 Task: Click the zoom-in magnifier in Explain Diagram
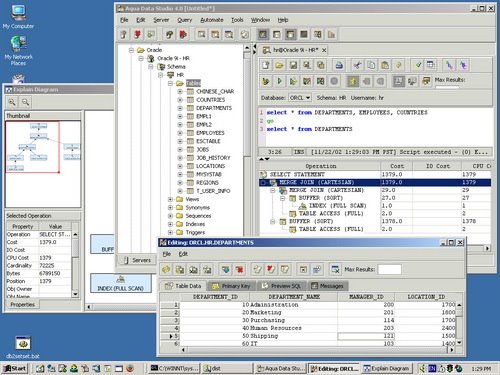[12, 102]
